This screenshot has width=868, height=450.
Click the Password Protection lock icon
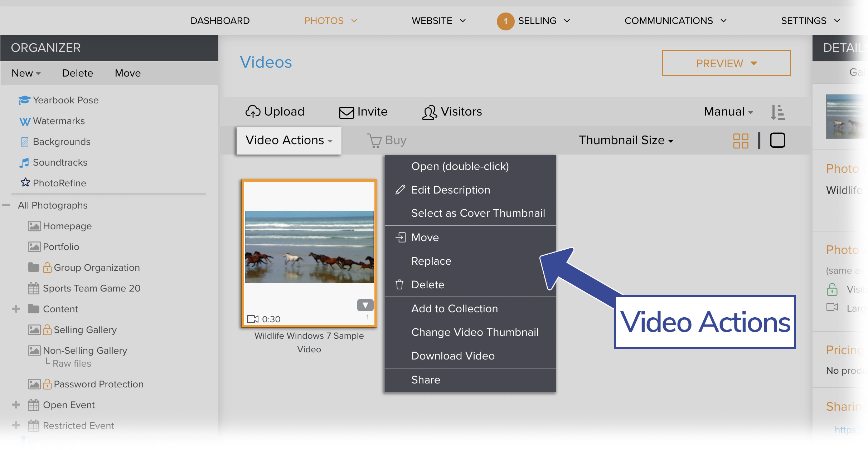point(47,384)
